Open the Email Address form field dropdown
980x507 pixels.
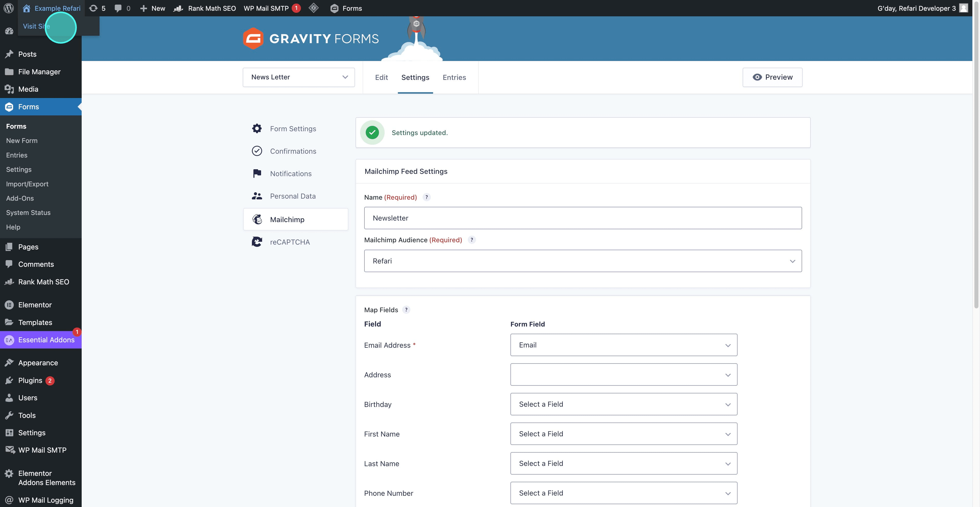pos(623,345)
